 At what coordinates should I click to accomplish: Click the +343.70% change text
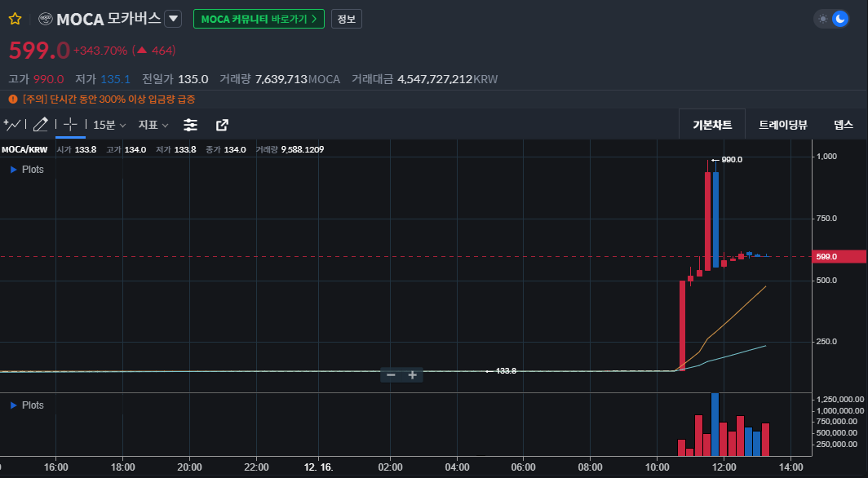click(100, 51)
